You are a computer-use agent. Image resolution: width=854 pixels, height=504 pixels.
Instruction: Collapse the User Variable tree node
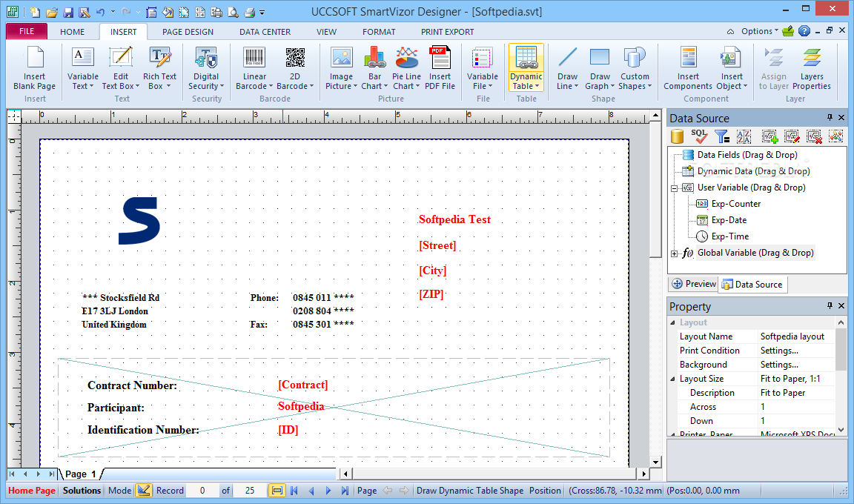[675, 188]
